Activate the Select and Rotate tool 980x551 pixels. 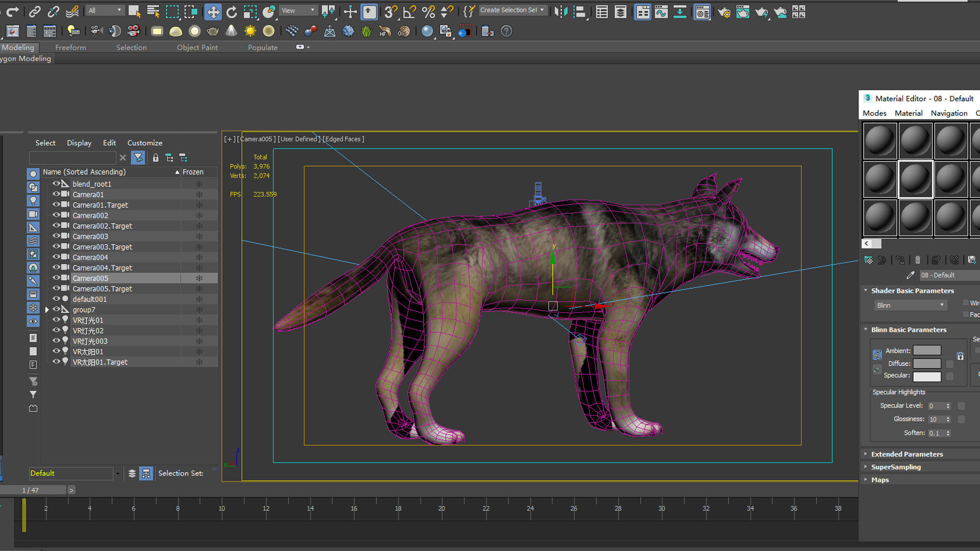tap(231, 11)
